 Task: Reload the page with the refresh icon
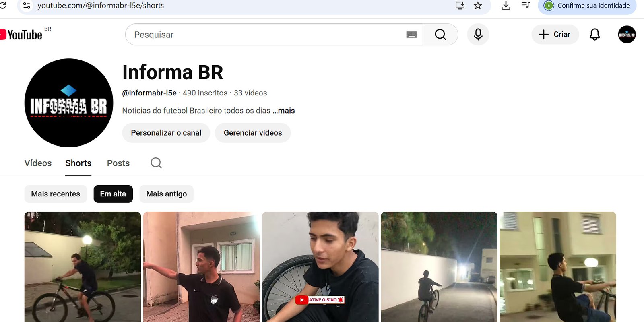(3, 6)
